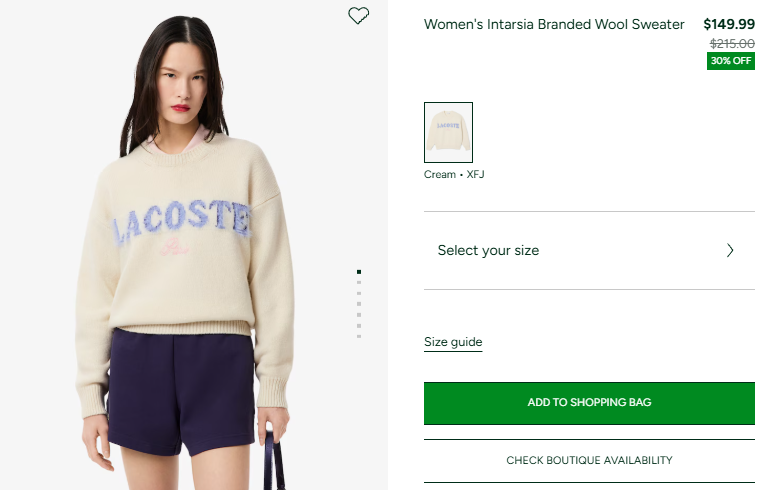Viewport: 764px width, 490px height.
Task: Jump to the second product image dot
Action: coord(359,282)
